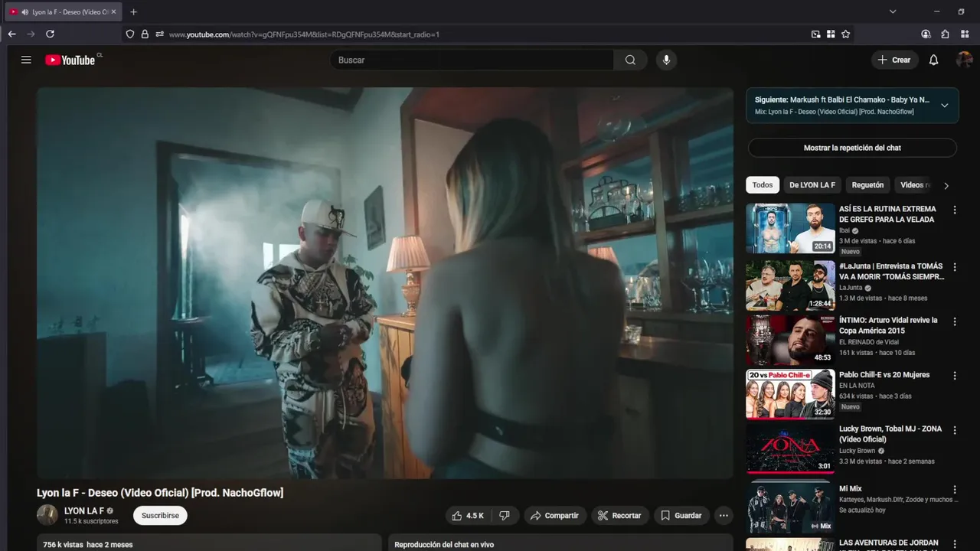Open Pablo Chill-E vs 20 Mujeres thumbnail
Viewport: 980px width, 551px height.
(791, 394)
